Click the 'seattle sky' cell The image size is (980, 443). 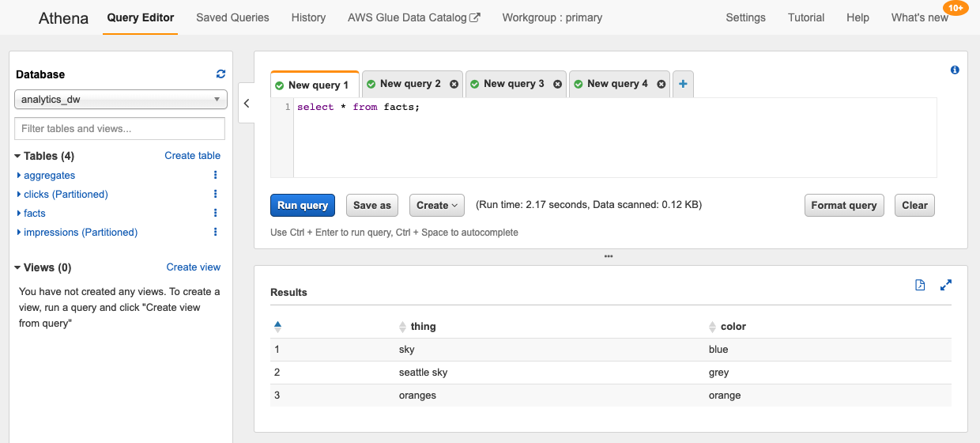[x=424, y=373]
